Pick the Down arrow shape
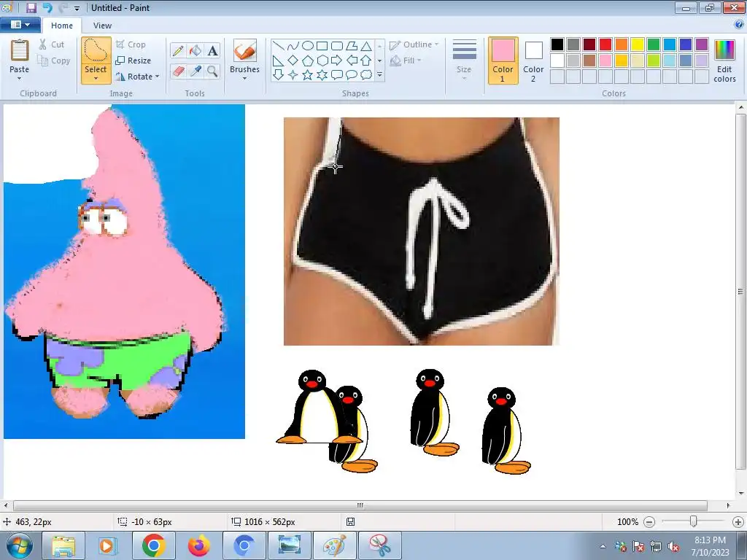This screenshot has height=560, width=747. (x=279, y=75)
